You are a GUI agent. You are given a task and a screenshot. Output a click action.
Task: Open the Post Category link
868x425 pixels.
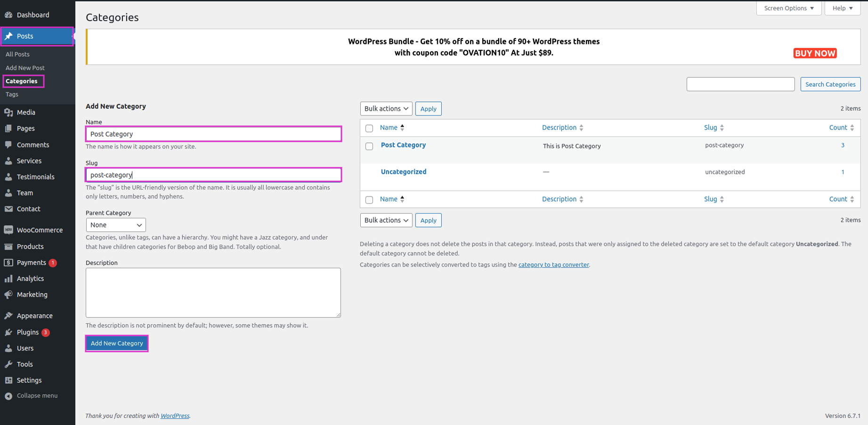[x=403, y=145]
